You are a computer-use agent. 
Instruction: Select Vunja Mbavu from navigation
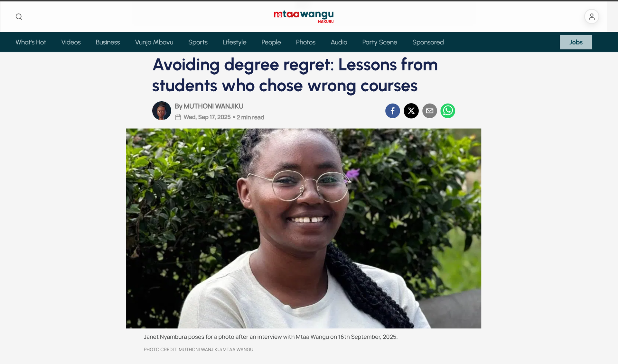click(154, 42)
